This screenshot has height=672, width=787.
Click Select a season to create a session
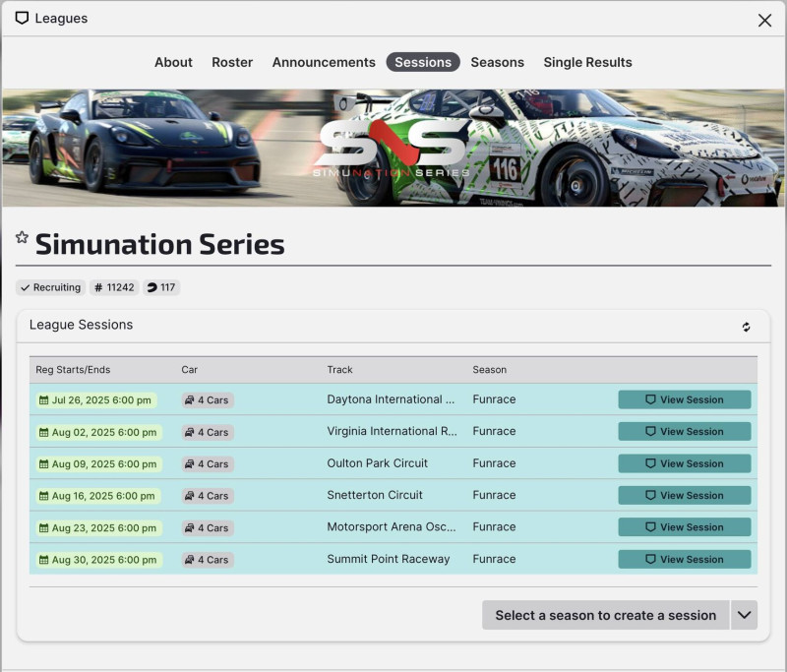pyautogui.click(x=605, y=615)
